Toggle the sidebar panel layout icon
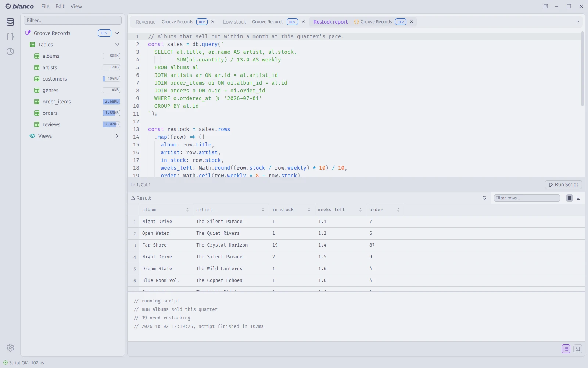The height and width of the screenshot is (368, 588). point(546,6)
